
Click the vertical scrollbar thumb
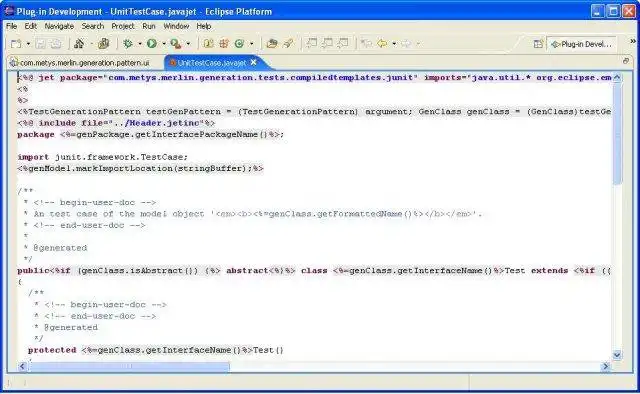(x=617, y=134)
